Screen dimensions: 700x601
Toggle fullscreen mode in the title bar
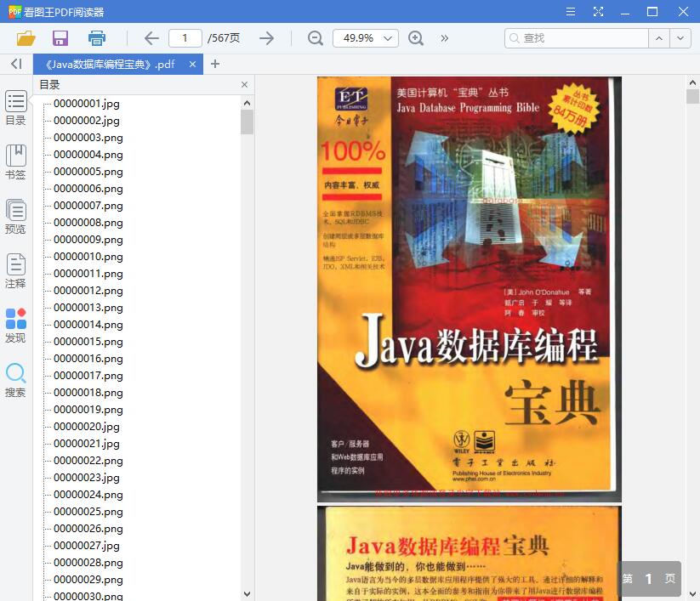click(x=598, y=12)
